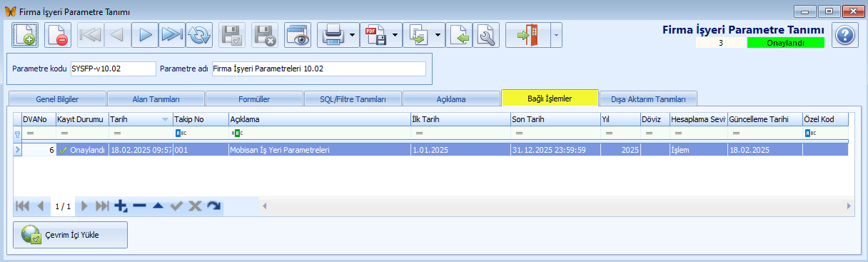This screenshot has height=262, width=868.
Task: Open the wrench document settings icon
Action: [x=486, y=35]
